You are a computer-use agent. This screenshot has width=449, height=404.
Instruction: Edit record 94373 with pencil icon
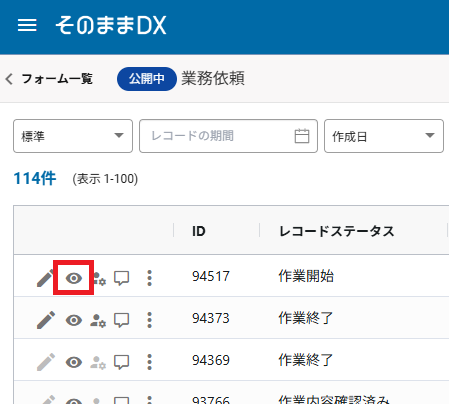click(x=46, y=320)
